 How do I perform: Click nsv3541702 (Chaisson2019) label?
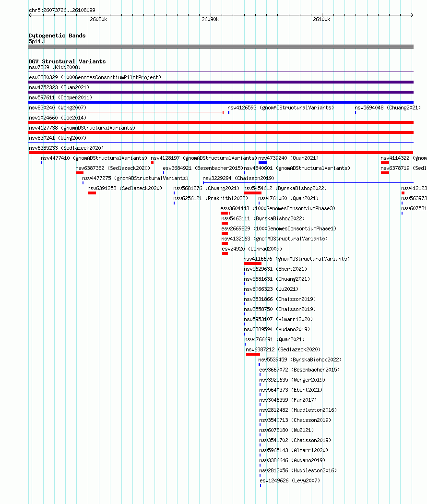pos(295,441)
